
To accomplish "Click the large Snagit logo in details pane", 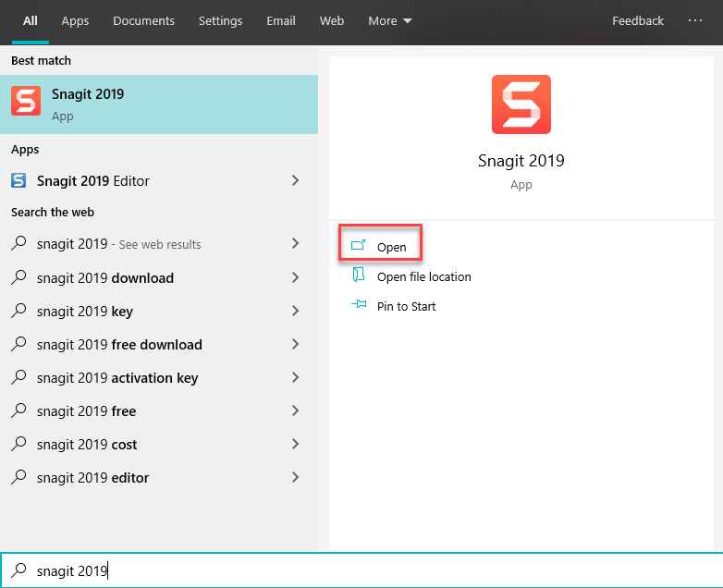I will [521, 104].
